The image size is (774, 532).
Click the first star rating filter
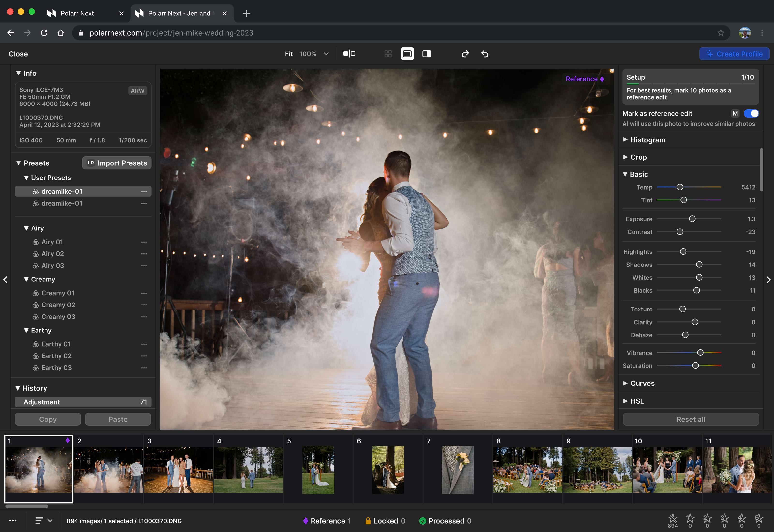[x=672, y=518]
